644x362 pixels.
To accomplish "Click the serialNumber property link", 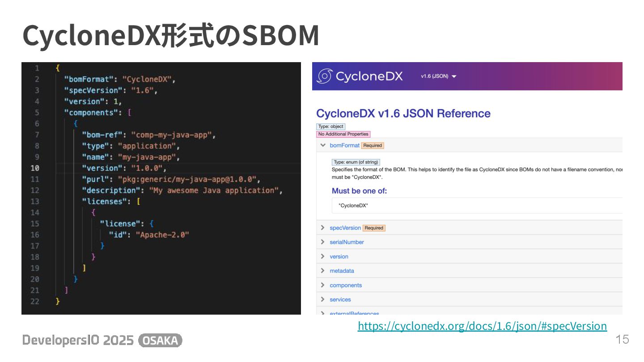I will [347, 242].
